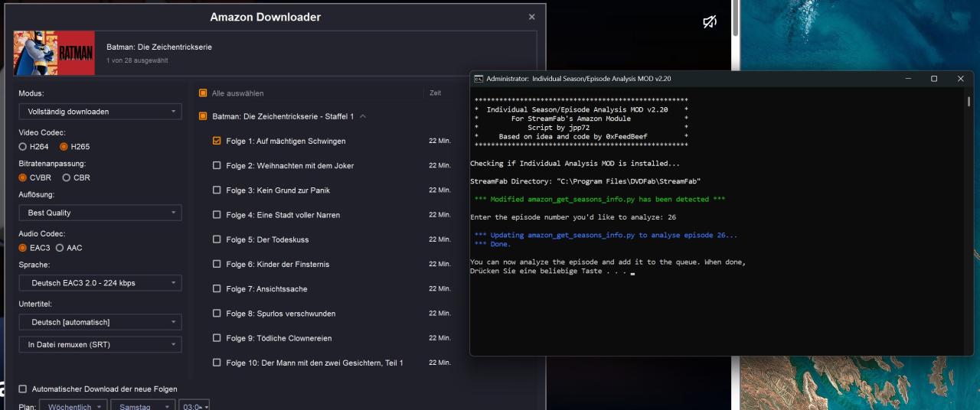Click the command prompt window icon
The image size is (980, 410).
click(x=479, y=79)
